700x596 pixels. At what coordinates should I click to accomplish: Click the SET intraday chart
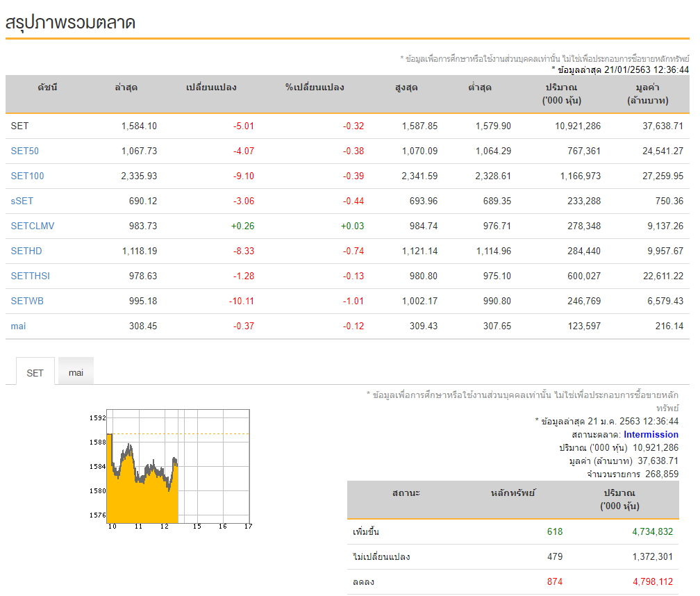click(x=171, y=469)
